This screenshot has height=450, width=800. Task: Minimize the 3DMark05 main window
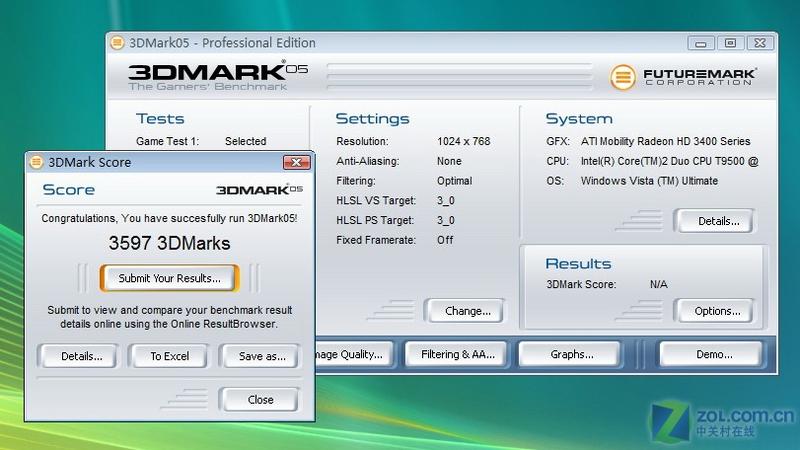701,43
